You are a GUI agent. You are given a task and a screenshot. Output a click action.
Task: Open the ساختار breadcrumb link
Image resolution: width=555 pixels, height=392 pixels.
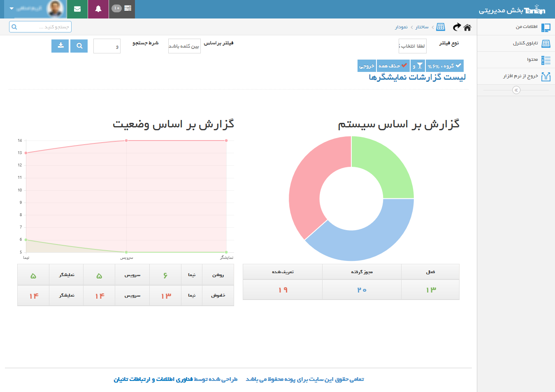[422, 27]
